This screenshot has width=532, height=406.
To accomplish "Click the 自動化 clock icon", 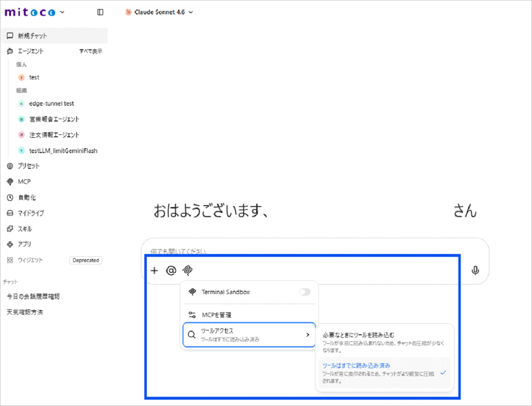I will point(10,198).
